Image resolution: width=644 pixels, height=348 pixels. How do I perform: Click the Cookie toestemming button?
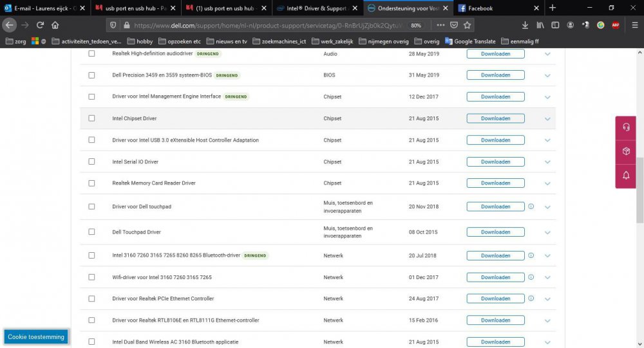(35, 337)
